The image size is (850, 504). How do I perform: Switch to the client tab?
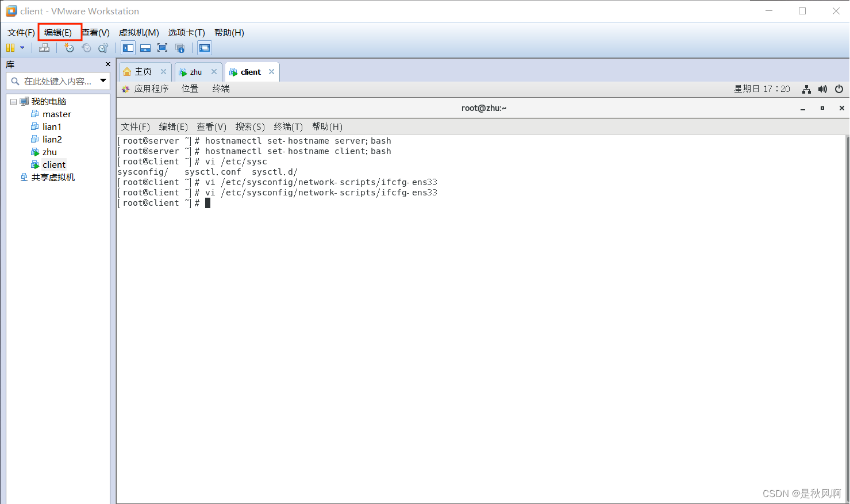[251, 72]
